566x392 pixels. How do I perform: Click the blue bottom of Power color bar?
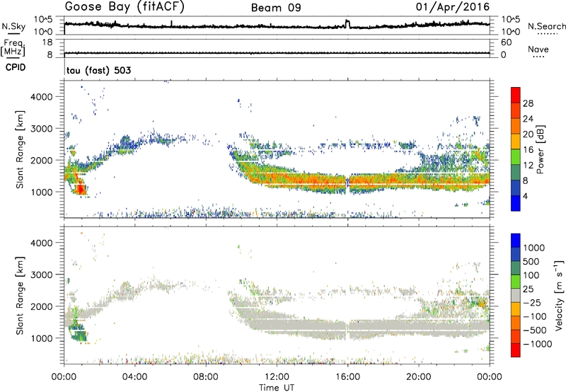pyautogui.click(x=516, y=204)
